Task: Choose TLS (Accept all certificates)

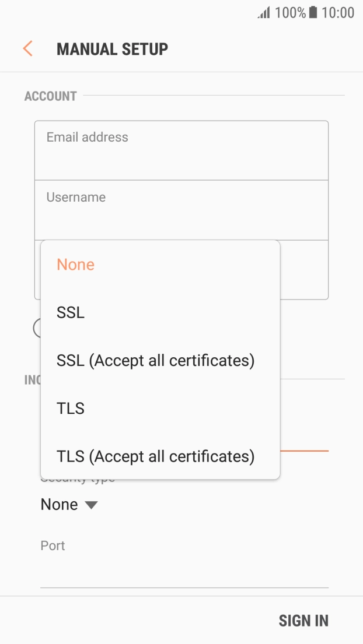Action: click(x=155, y=456)
